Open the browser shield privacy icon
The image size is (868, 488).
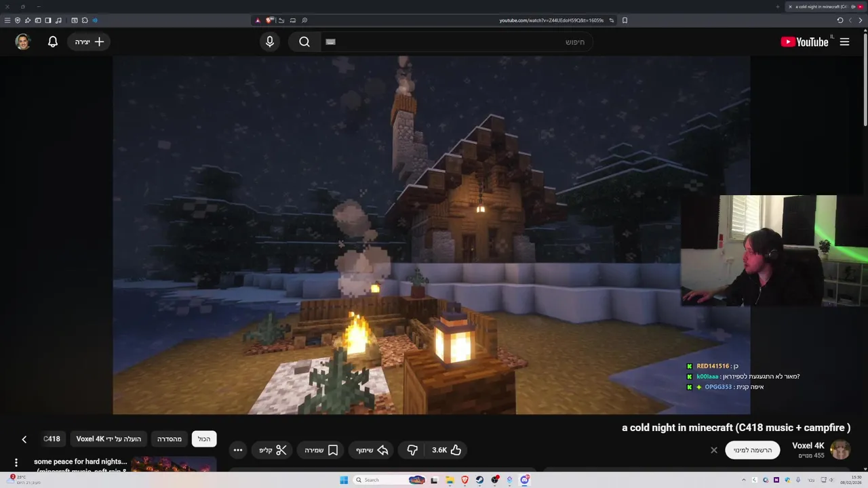pos(18,20)
